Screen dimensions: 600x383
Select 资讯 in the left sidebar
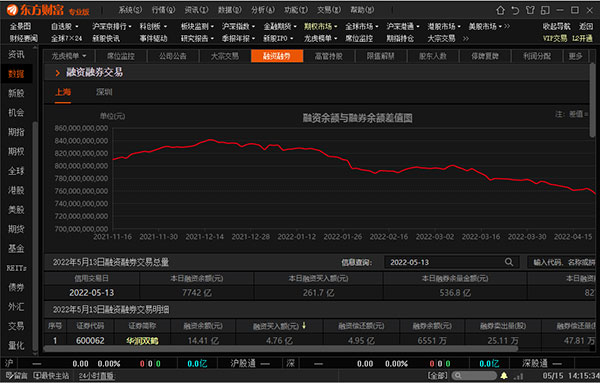(x=16, y=55)
